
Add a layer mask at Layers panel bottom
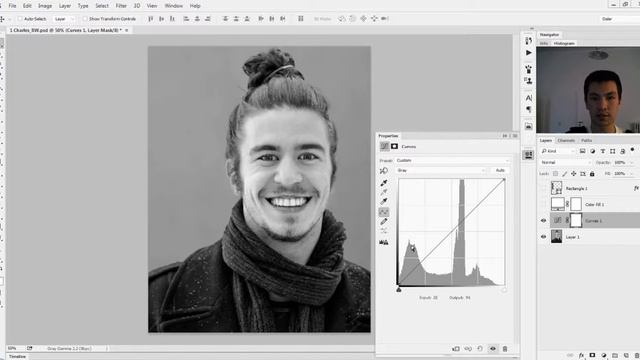click(592, 356)
